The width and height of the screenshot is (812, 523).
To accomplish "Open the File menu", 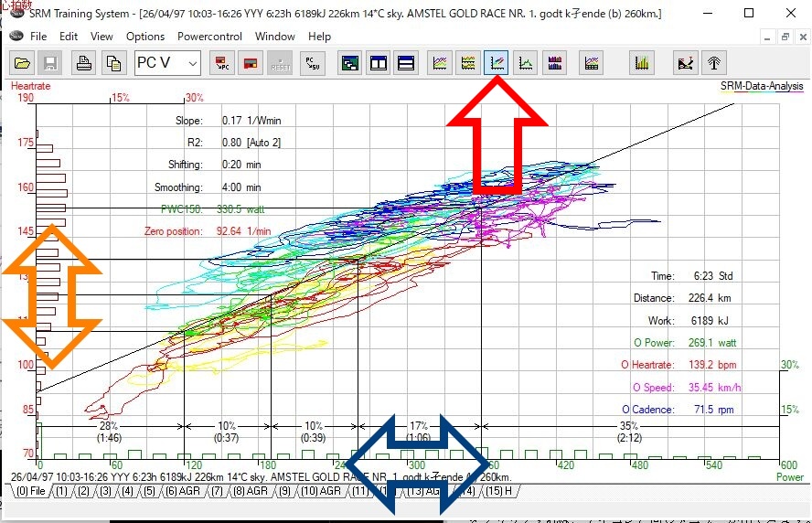I will point(38,37).
